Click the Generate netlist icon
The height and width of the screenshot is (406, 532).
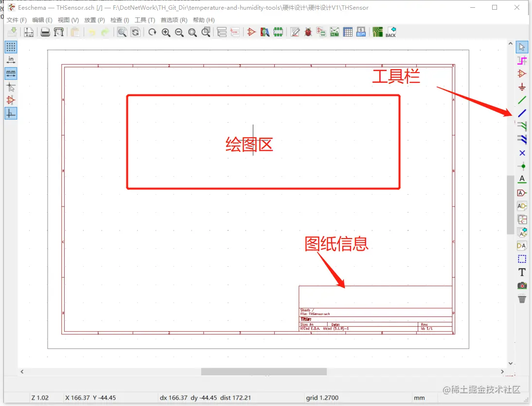tap(335, 32)
